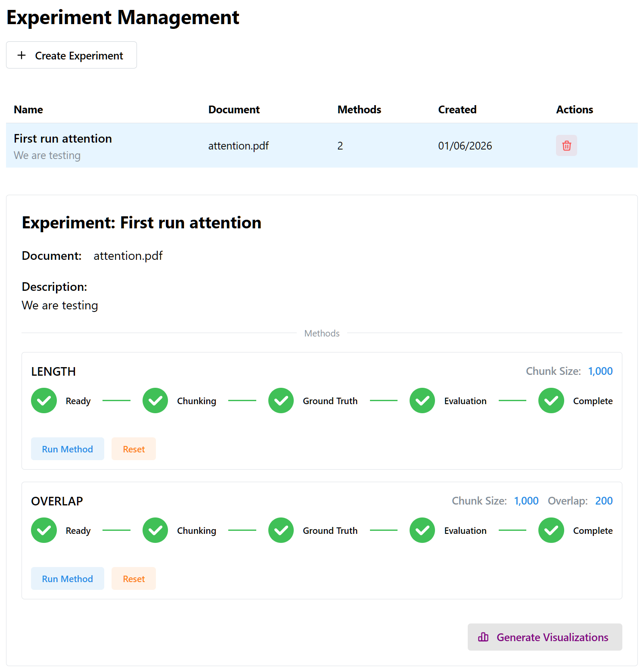Screen dimensions: 640x670
Task: Generate Visualizations for the experiment
Action: click(545, 637)
